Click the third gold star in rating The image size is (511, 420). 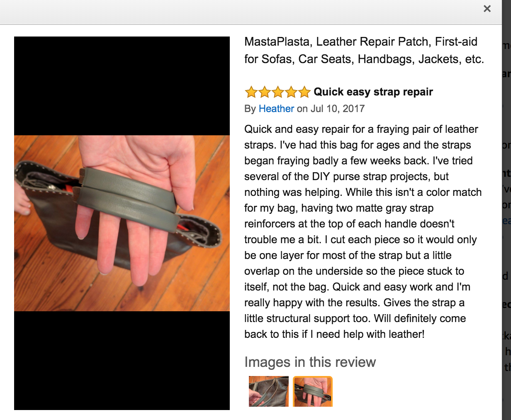click(x=277, y=92)
